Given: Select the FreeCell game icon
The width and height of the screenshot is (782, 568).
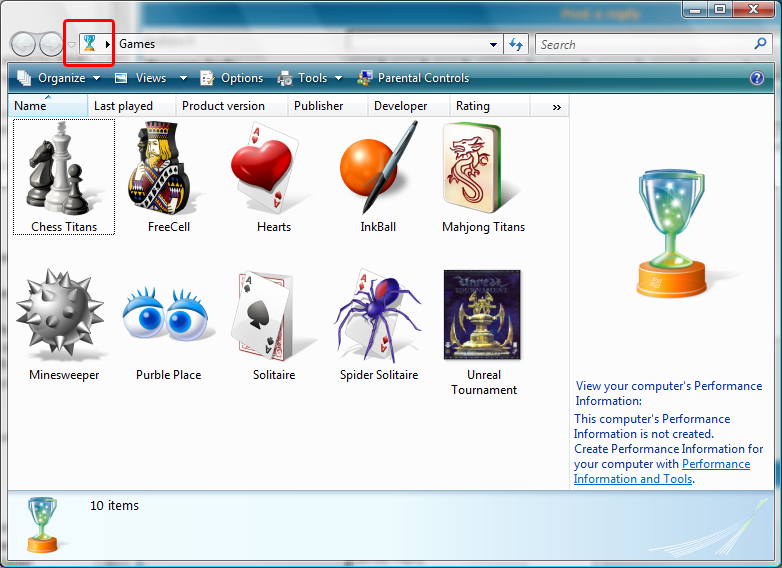Looking at the screenshot, I should coord(168,168).
